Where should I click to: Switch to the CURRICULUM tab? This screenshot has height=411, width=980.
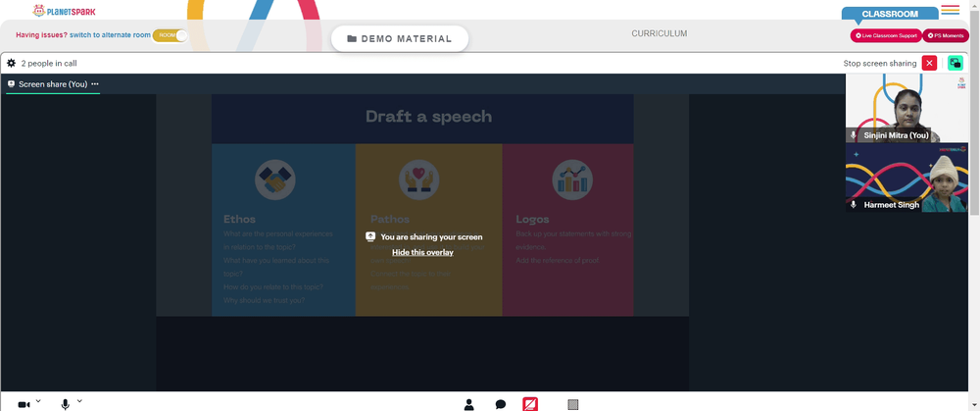coord(660,33)
